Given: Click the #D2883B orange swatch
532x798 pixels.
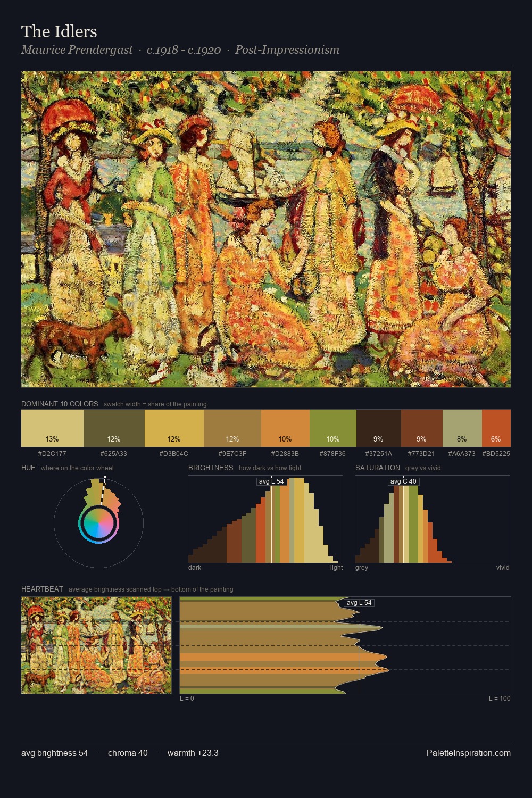Looking at the screenshot, I should point(285,428).
